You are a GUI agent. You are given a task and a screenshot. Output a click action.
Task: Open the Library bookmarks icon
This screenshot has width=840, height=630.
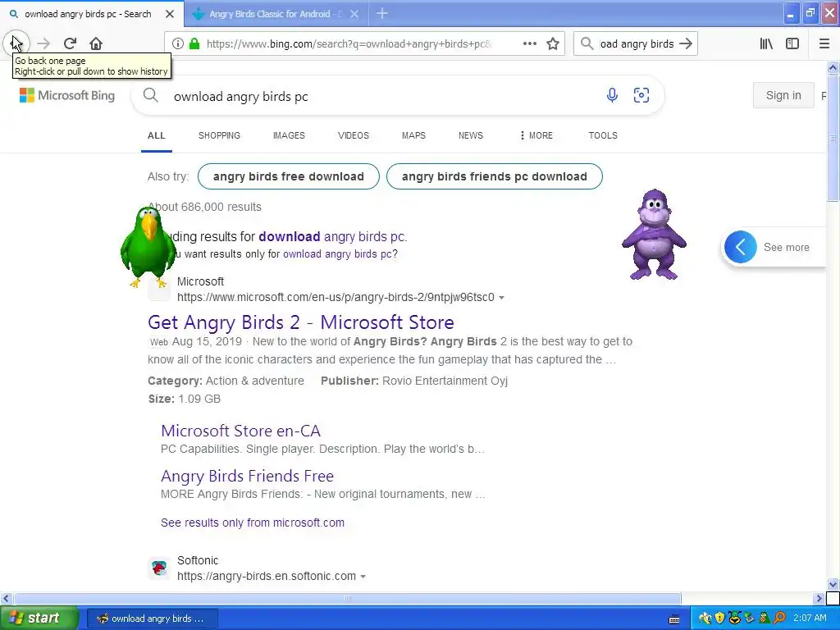tap(766, 44)
